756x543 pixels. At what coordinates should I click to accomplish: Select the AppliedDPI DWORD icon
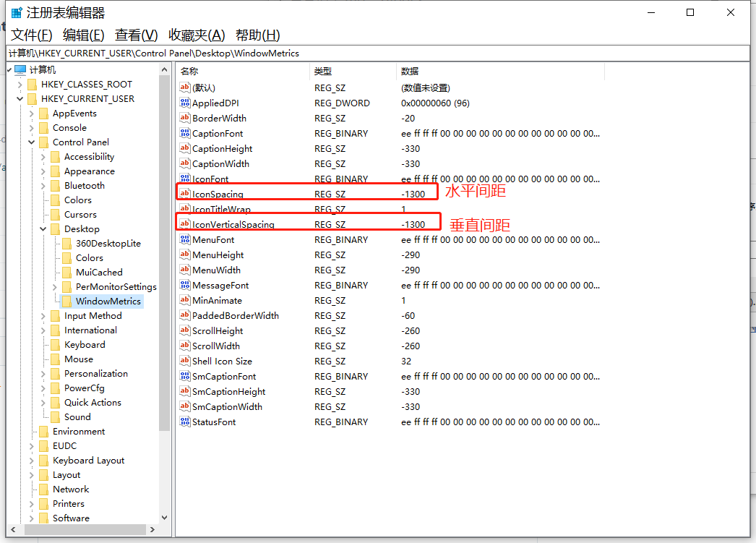click(x=185, y=103)
